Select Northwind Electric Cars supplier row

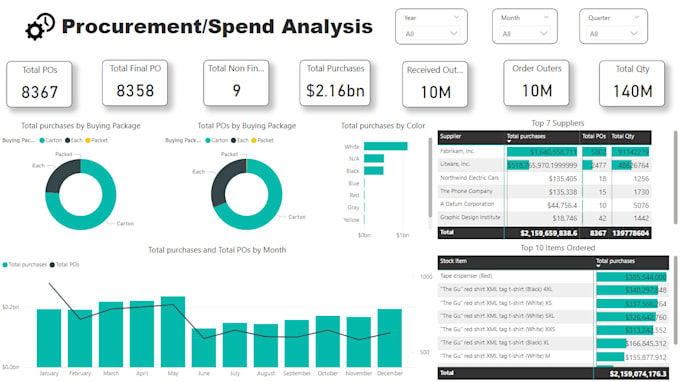tap(544, 178)
